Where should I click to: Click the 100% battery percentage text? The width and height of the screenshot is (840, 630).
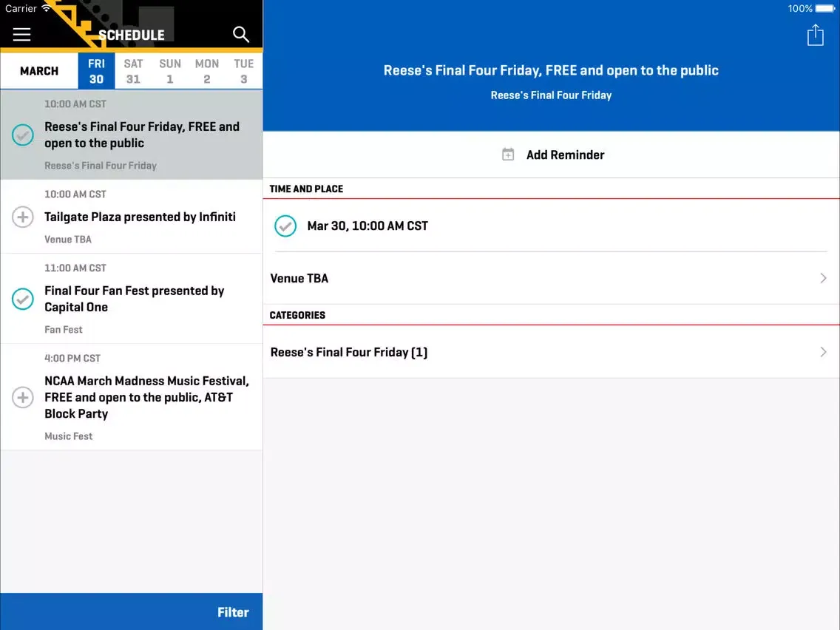tap(800, 9)
